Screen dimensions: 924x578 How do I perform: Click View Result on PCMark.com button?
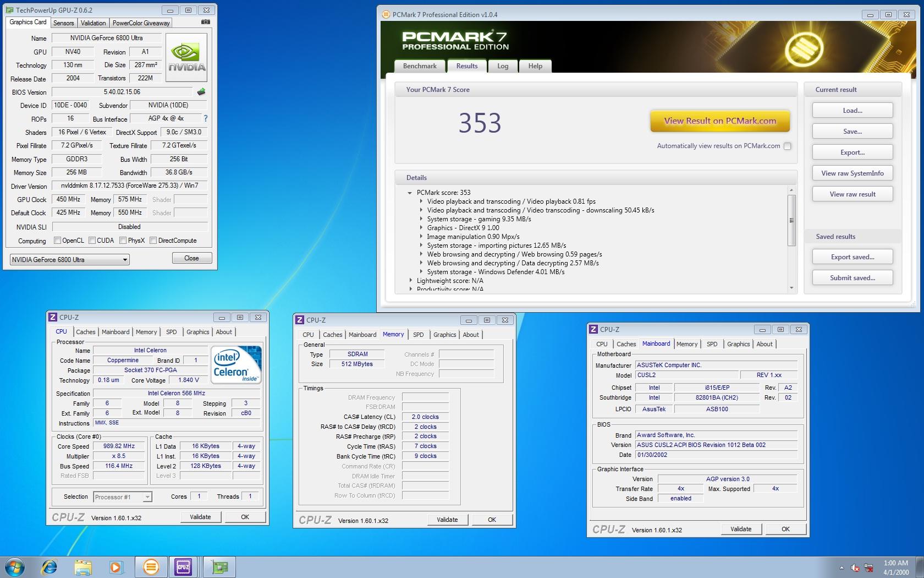(720, 121)
